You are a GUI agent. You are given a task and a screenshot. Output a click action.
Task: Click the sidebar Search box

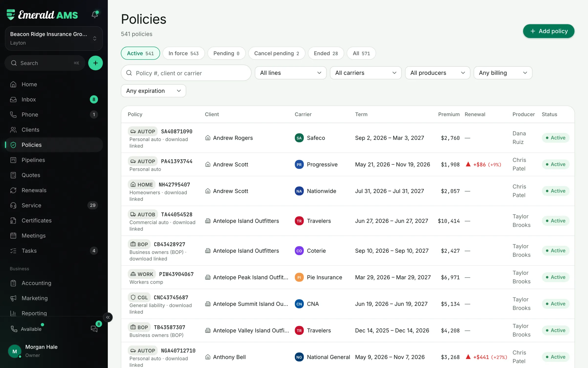pos(45,63)
